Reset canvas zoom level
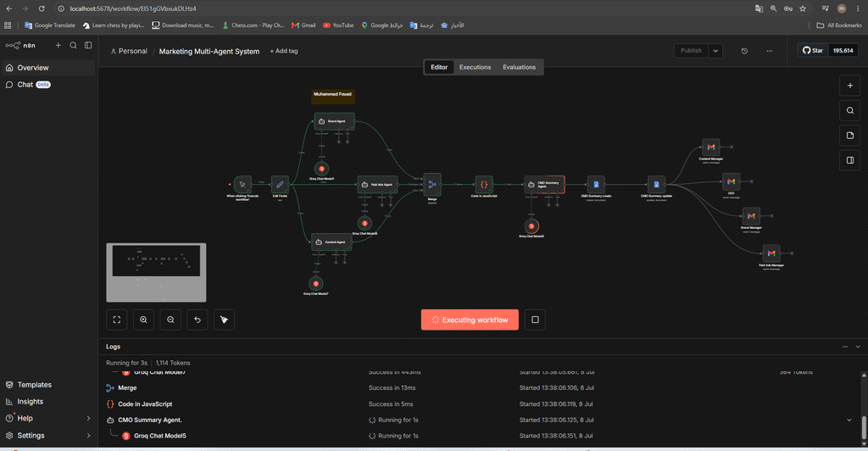868x451 pixels. [x=197, y=320]
